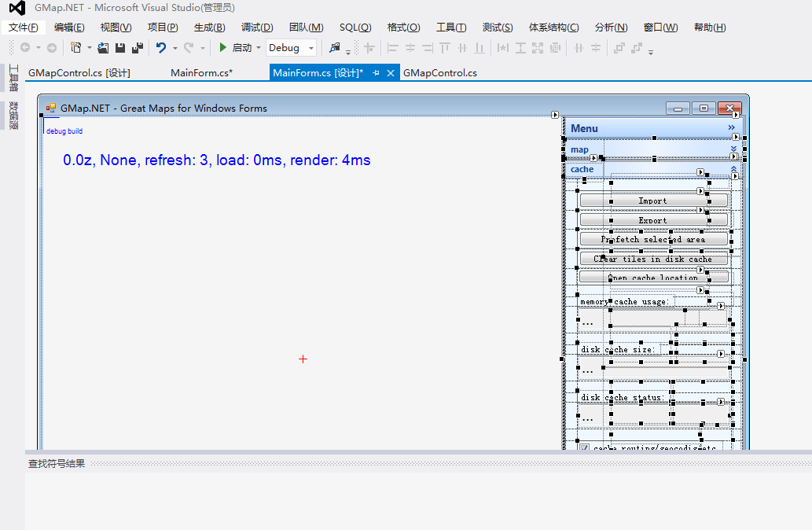This screenshot has height=530, width=812.
Task: Switch to the GMapControl.cs code tab
Action: [440, 73]
